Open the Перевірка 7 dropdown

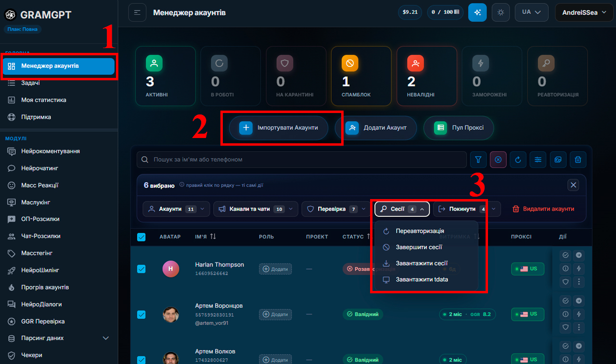[336, 209]
